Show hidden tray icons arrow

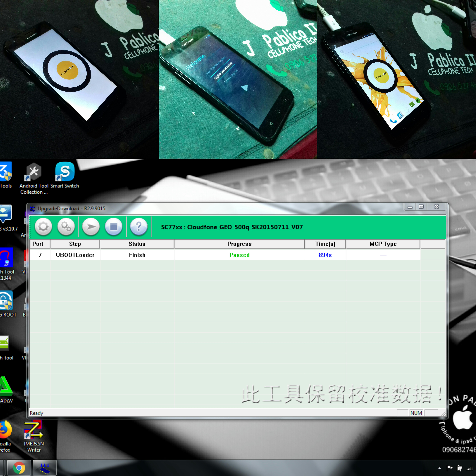click(x=440, y=468)
